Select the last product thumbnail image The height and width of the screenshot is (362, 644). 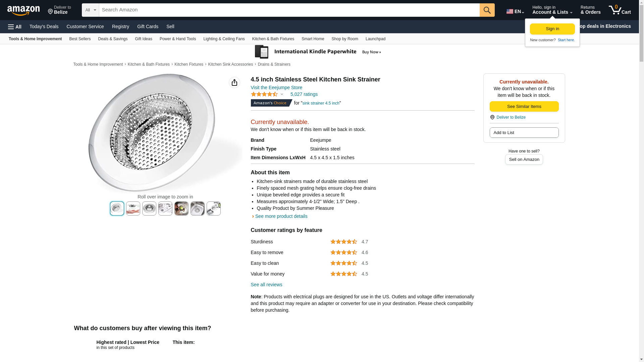click(x=214, y=208)
